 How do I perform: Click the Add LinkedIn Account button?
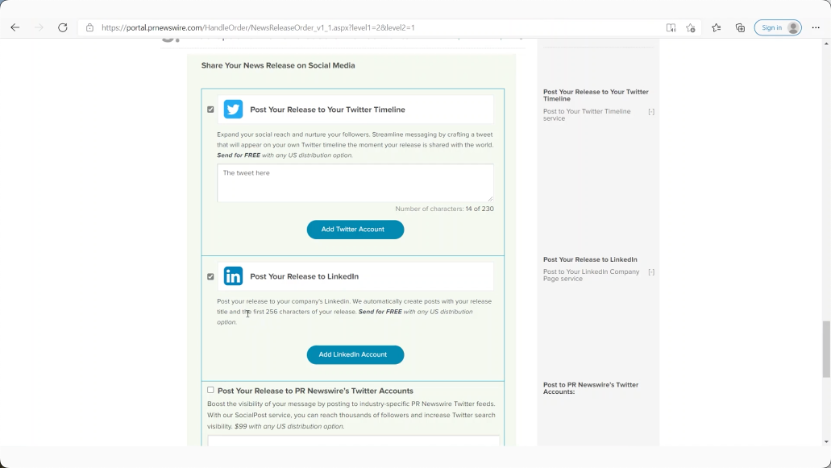[355, 354]
